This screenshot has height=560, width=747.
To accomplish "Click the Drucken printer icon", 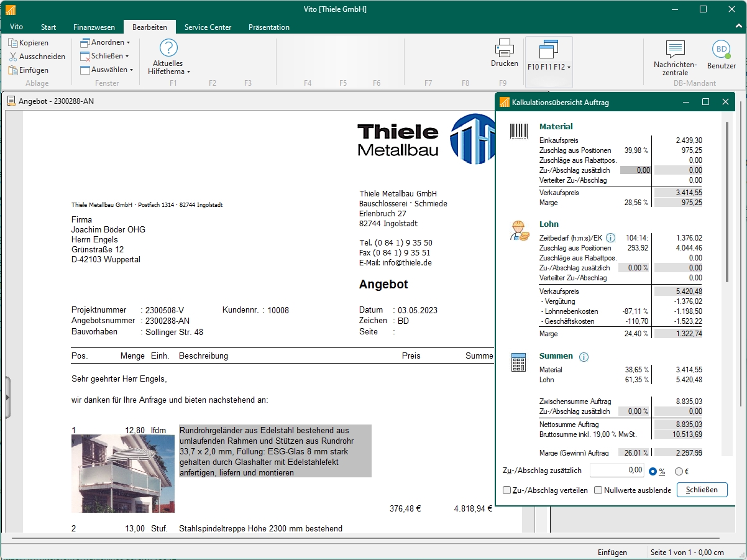I will (x=504, y=48).
